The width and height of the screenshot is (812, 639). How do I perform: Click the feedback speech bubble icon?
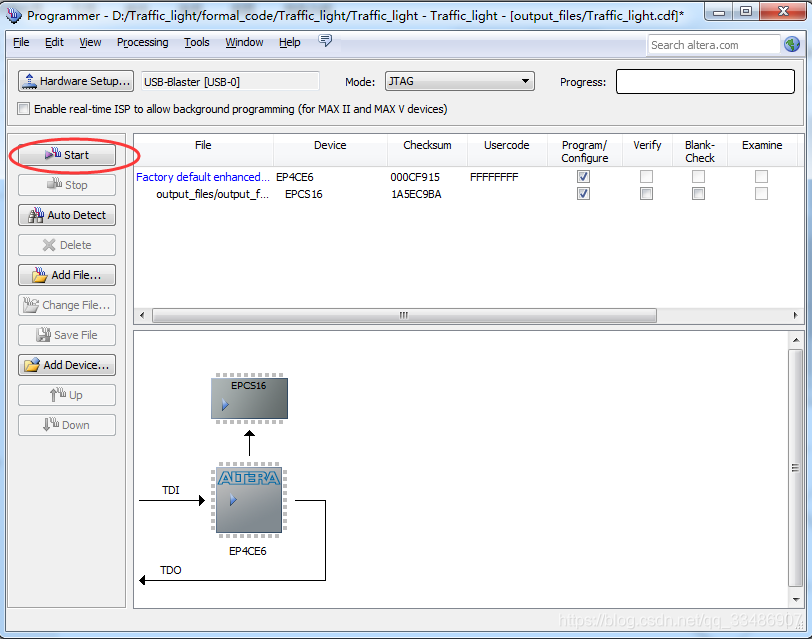325,41
